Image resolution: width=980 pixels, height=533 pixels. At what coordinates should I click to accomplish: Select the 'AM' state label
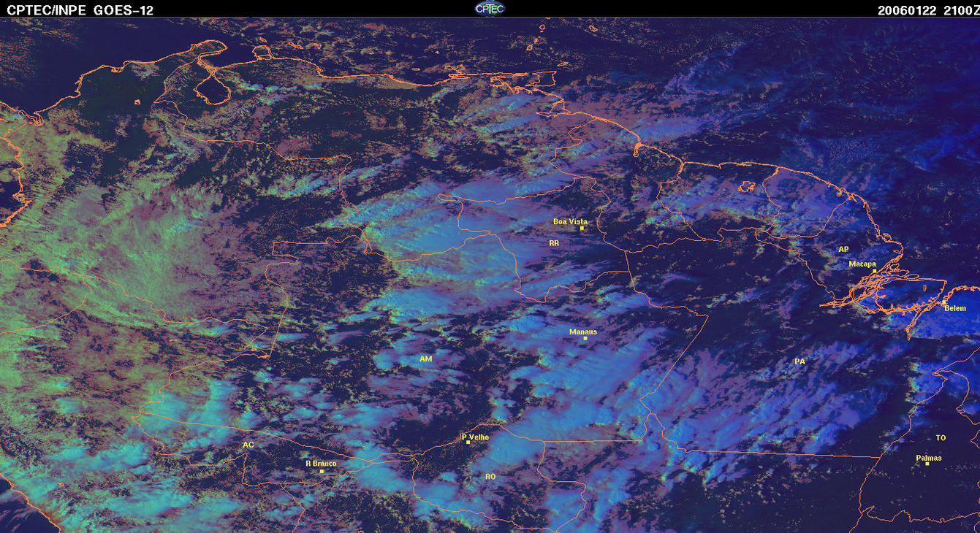426,358
